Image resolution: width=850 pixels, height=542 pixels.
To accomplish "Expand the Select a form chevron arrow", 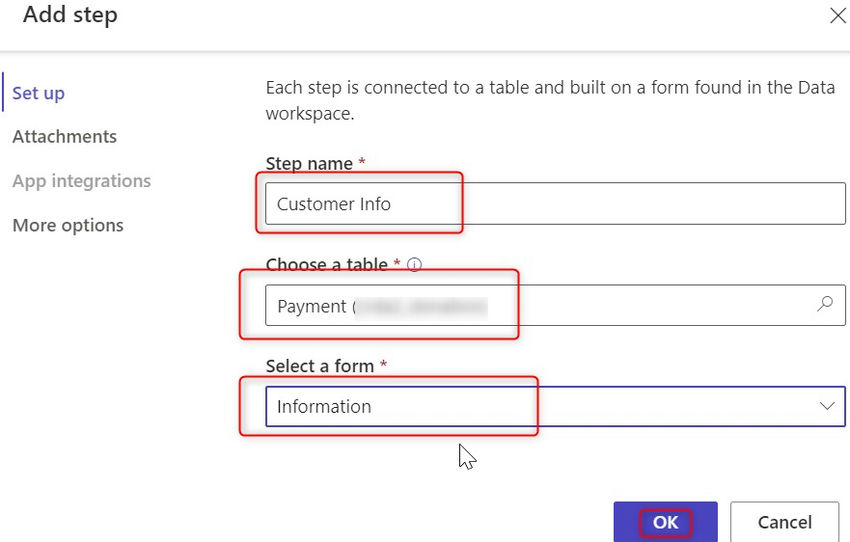I will tap(827, 406).
